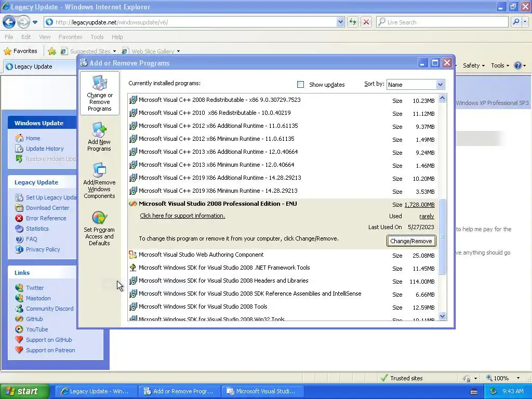Open the Community Discord link
Image resolution: width=532 pixels, height=399 pixels.
(49, 309)
